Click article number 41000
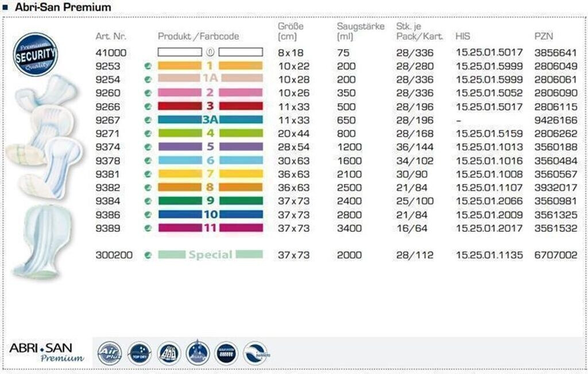 pyautogui.click(x=110, y=53)
